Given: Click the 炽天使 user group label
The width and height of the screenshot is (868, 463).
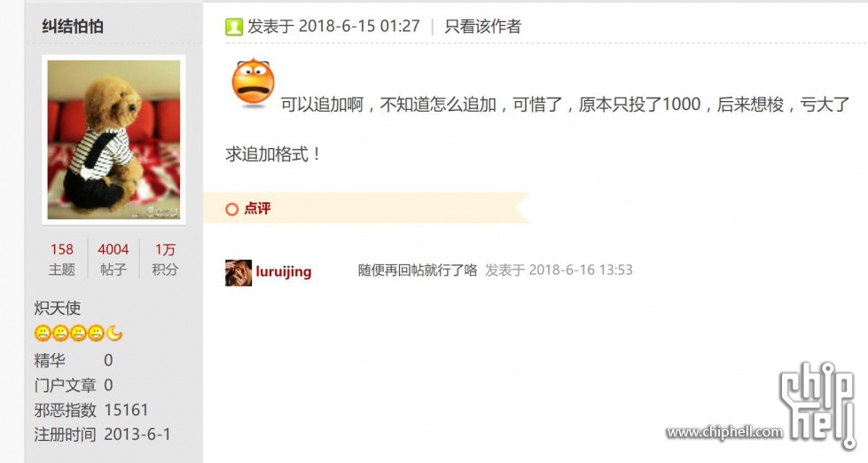Looking at the screenshot, I should [x=58, y=308].
